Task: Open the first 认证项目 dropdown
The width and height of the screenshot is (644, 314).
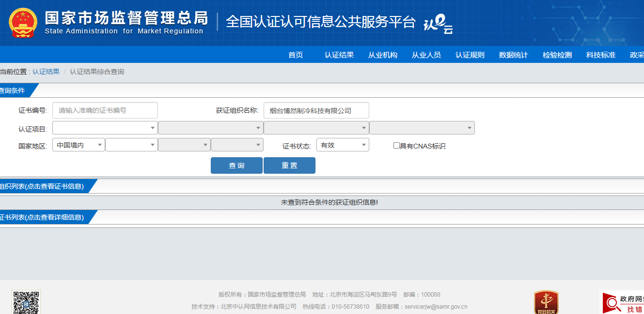Action: [x=105, y=128]
